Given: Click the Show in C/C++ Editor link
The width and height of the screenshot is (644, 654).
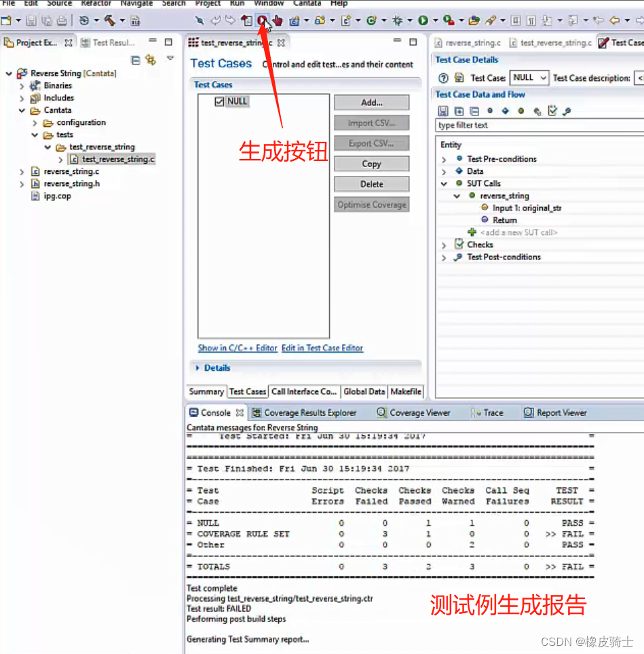Looking at the screenshot, I should point(238,348).
